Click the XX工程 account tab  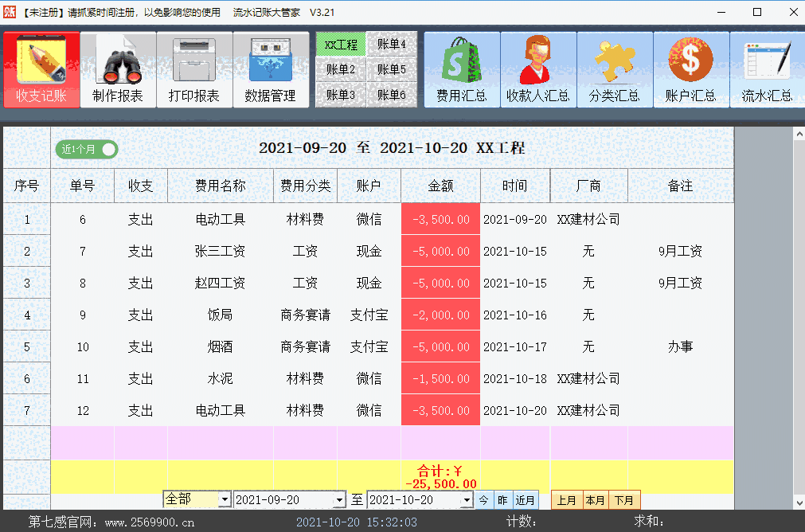pyautogui.click(x=341, y=45)
